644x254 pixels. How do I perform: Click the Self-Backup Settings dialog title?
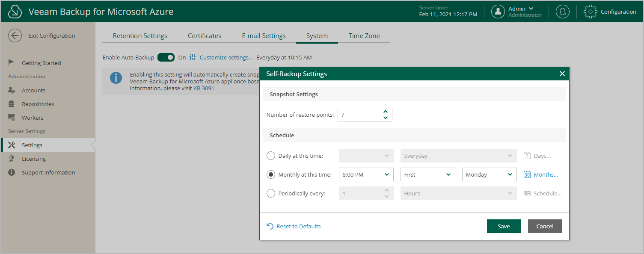(x=297, y=74)
